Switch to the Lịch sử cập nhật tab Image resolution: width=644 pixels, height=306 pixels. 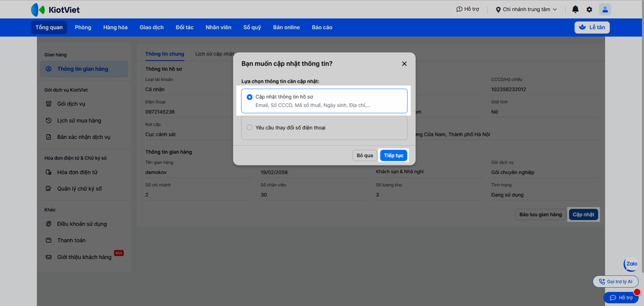215,54
